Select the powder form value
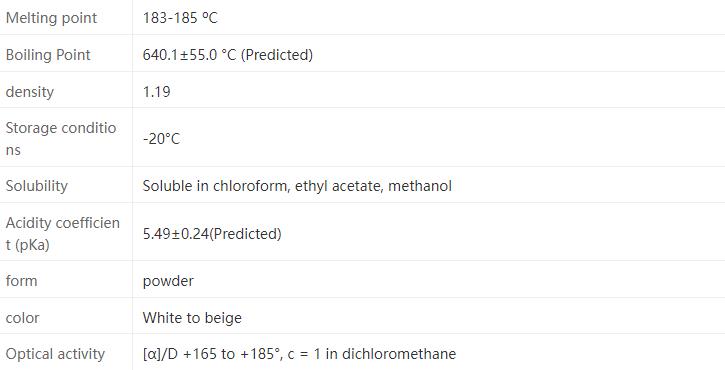 [168, 281]
